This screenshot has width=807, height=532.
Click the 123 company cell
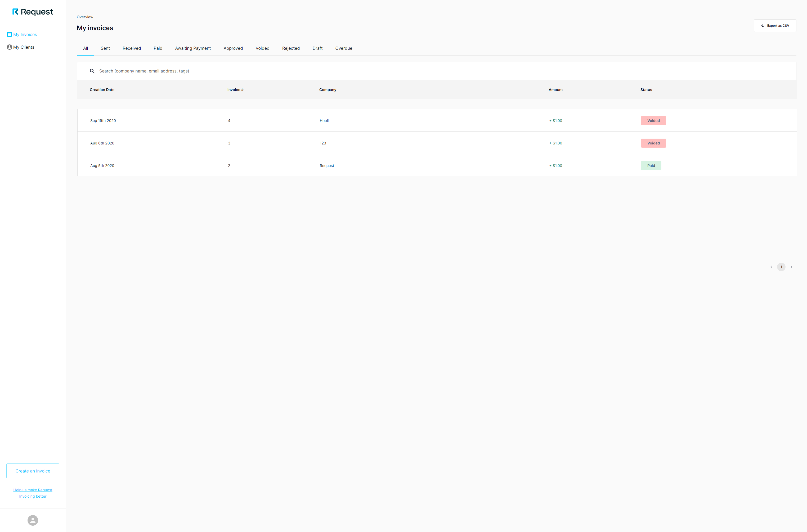point(322,143)
